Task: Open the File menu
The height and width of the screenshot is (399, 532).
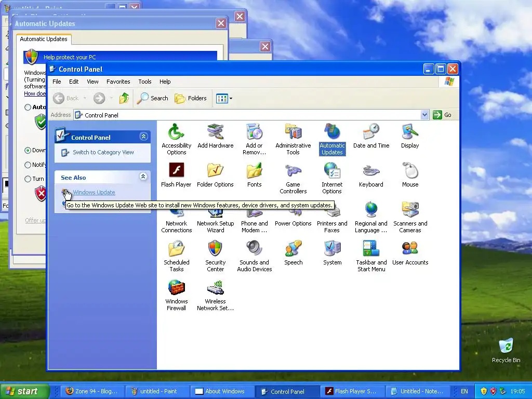Action: point(57,82)
